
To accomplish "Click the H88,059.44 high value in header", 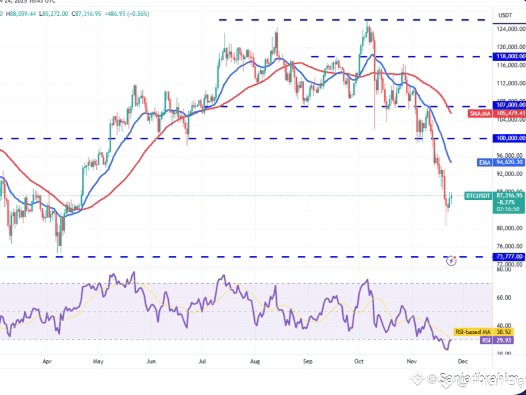I will [x=21, y=14].
